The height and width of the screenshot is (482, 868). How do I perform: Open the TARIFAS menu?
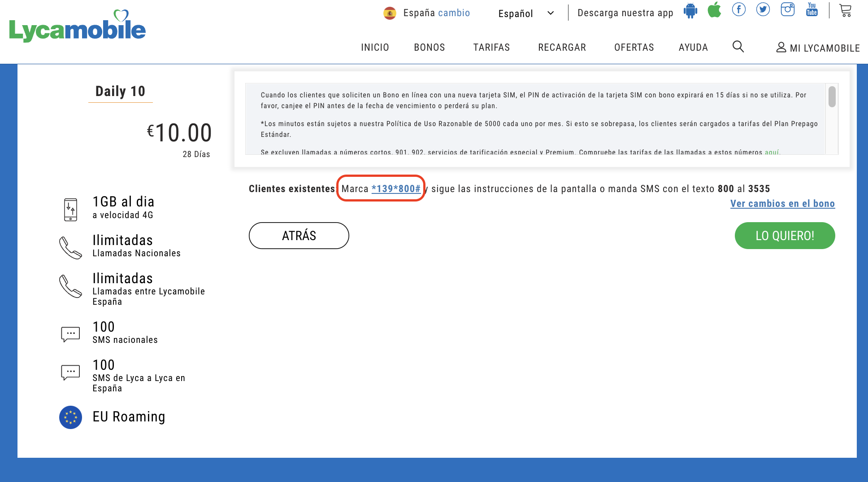tap(491, 47)
